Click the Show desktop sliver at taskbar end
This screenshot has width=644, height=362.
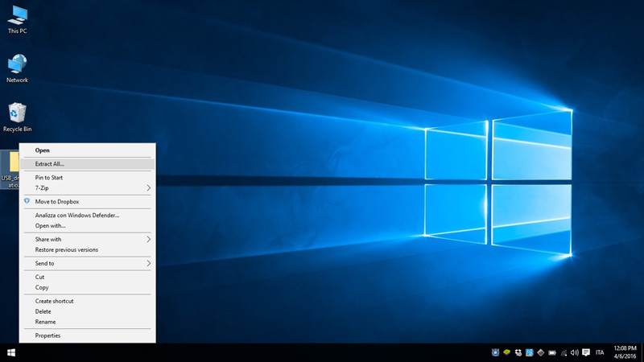pyautogui.click(x=642, y=352)
